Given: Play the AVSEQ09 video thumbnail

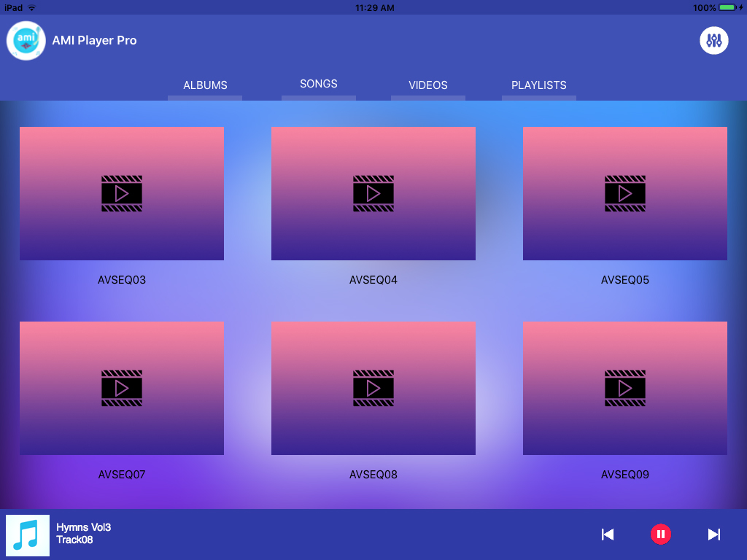Looking at the screenshot, I should 625,388.
